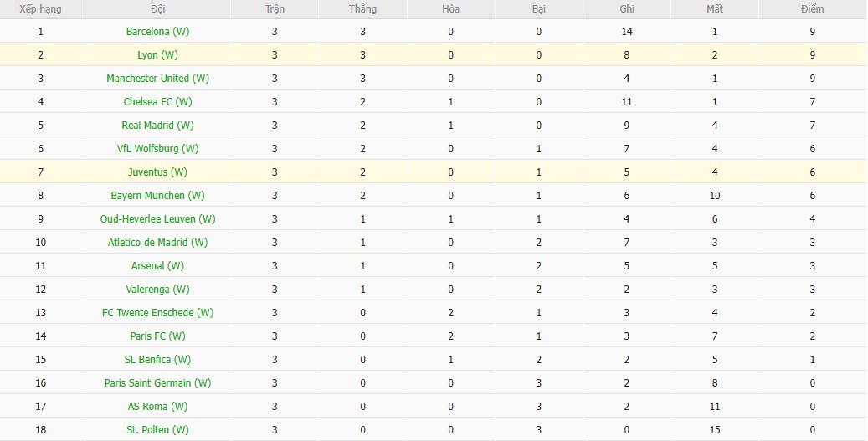868x441 pixels.
Task: Click the Lyon (W) team link
Action: pos(157,55)
